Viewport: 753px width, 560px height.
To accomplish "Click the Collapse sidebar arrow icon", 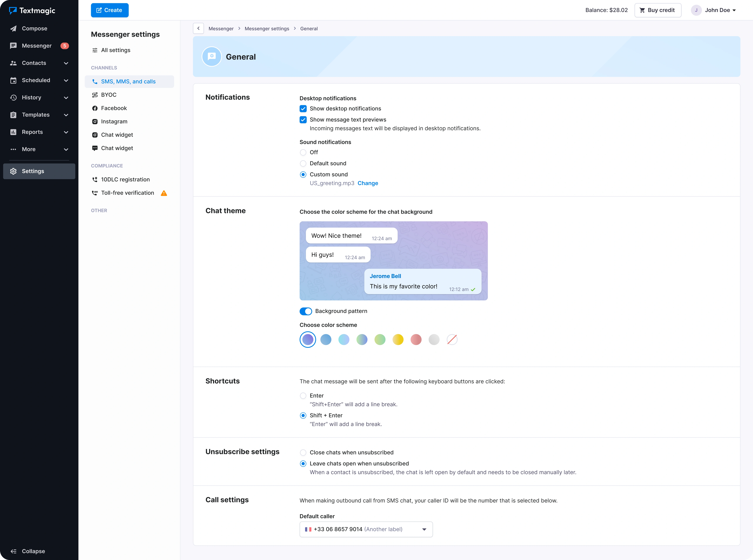I will (13, 551).
